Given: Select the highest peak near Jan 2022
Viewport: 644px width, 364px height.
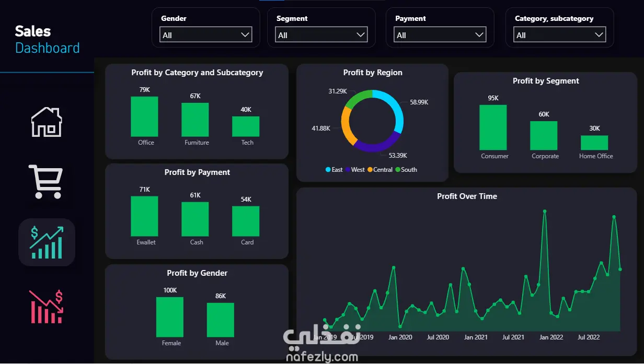Looking at the screenshot, I should pyautogui.click(x=545, y=212).
